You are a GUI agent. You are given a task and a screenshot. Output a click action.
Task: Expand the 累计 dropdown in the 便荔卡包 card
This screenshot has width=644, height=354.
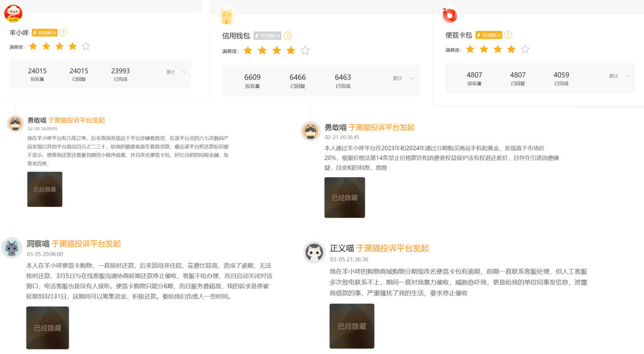620,76
